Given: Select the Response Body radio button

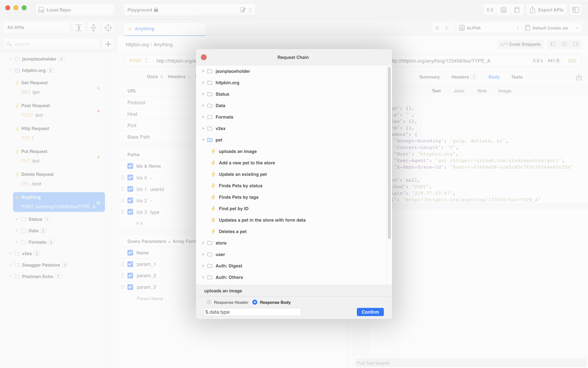Looking at the screenshot, I should pos(255,302).
